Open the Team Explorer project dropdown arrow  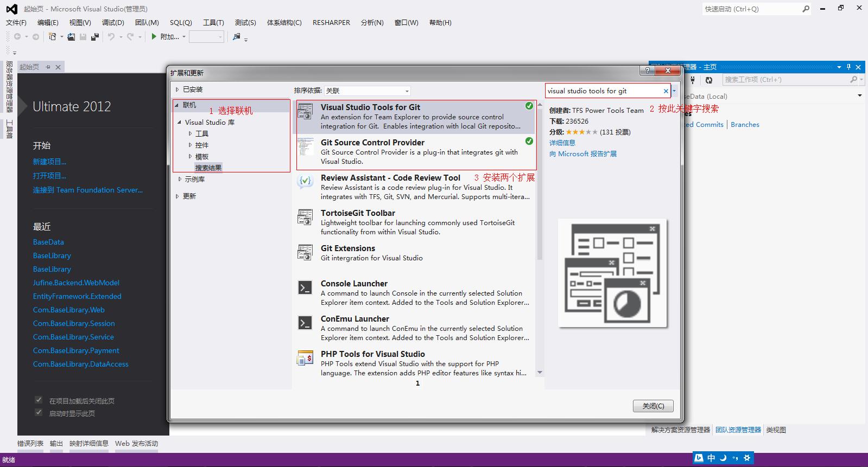click(x=860, y=96)
